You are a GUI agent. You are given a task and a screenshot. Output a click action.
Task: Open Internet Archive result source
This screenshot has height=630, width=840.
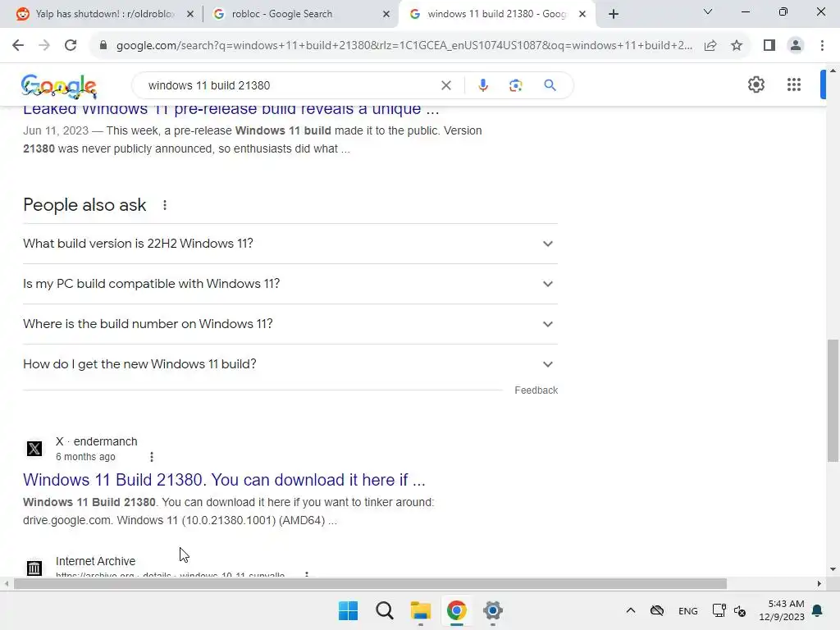(x=95, y=561)
